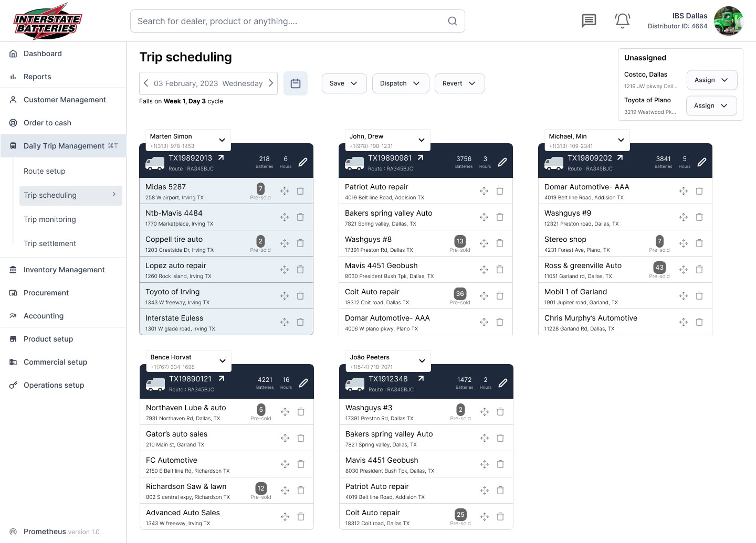Click move handle for Ntb-Mavis 4484
Image resolution: width=756 pixels, height=543 pixels.
tap(285, 217)
